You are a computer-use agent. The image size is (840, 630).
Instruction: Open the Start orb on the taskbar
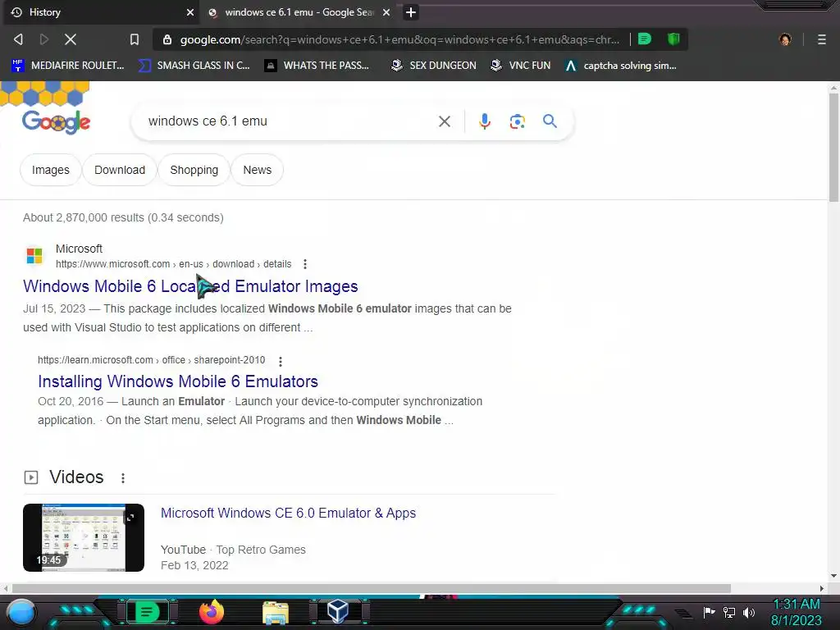pos(21,612)
